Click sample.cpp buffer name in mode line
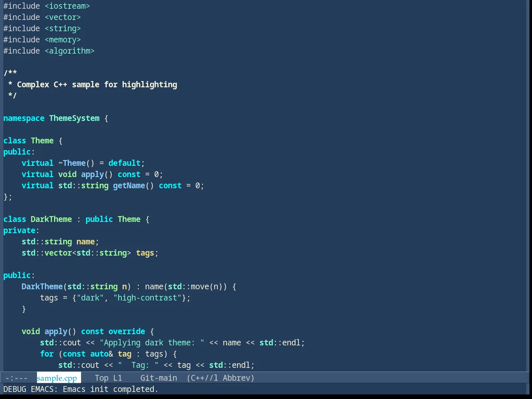The image size is (532, 399). coord(57,378)
